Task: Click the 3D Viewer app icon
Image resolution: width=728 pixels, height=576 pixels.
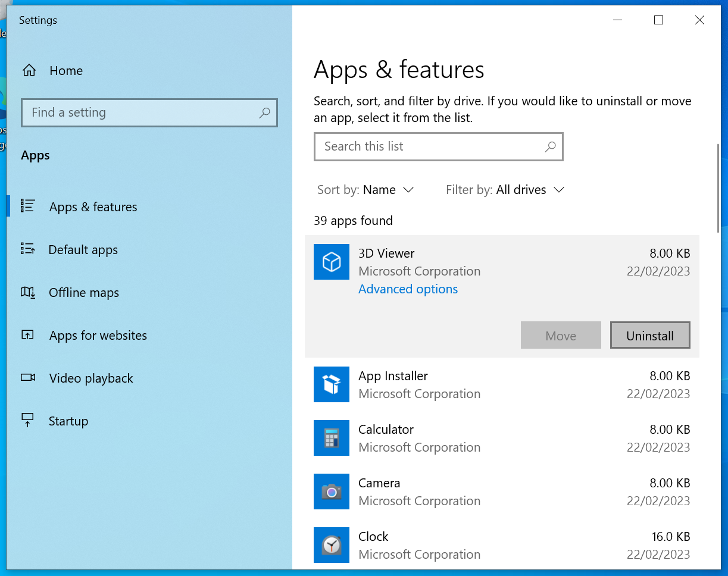Action: click(x=332, y=262)
